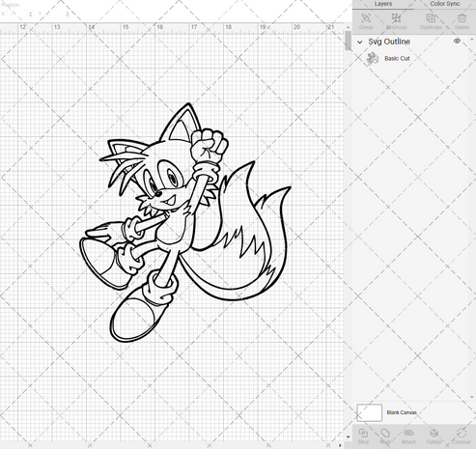Click the Duplicate layer icon
The width and height of the screenshot is (476, 449).
coord(431,17)
